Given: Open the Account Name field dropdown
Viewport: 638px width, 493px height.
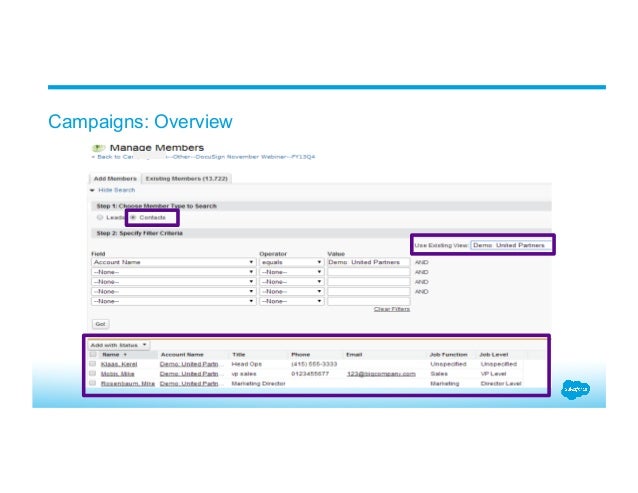Looking at the screenshot, I should coord(174,262).
